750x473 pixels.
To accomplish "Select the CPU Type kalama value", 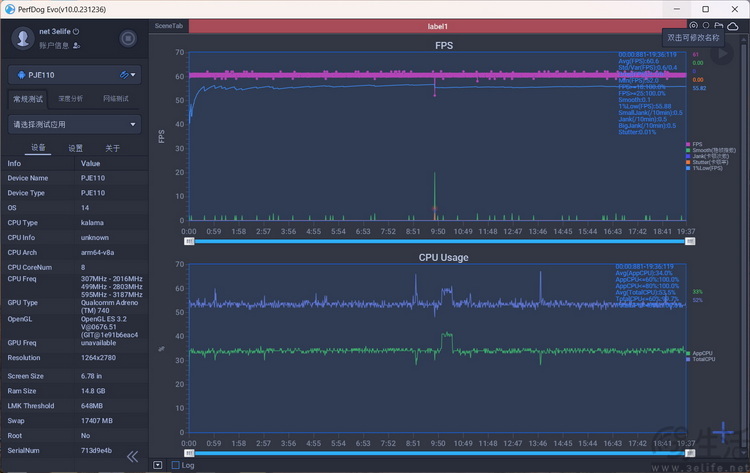I will click(92, 223).
